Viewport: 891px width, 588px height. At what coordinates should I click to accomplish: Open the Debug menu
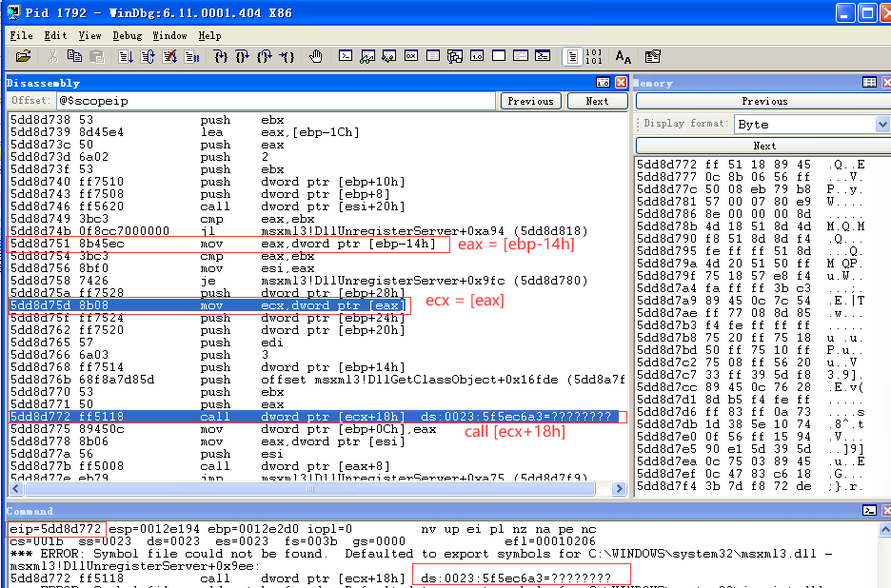coord(128,35)
